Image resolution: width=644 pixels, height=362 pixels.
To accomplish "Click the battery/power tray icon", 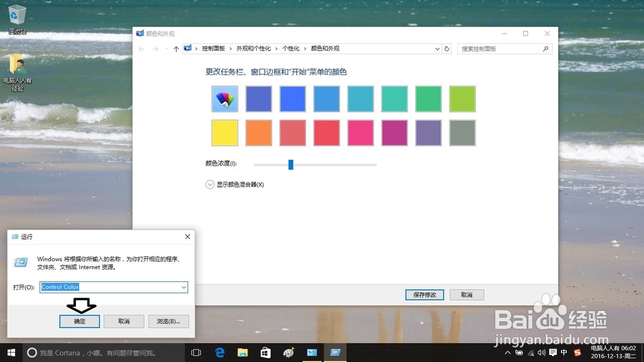I will coord(519,352).
